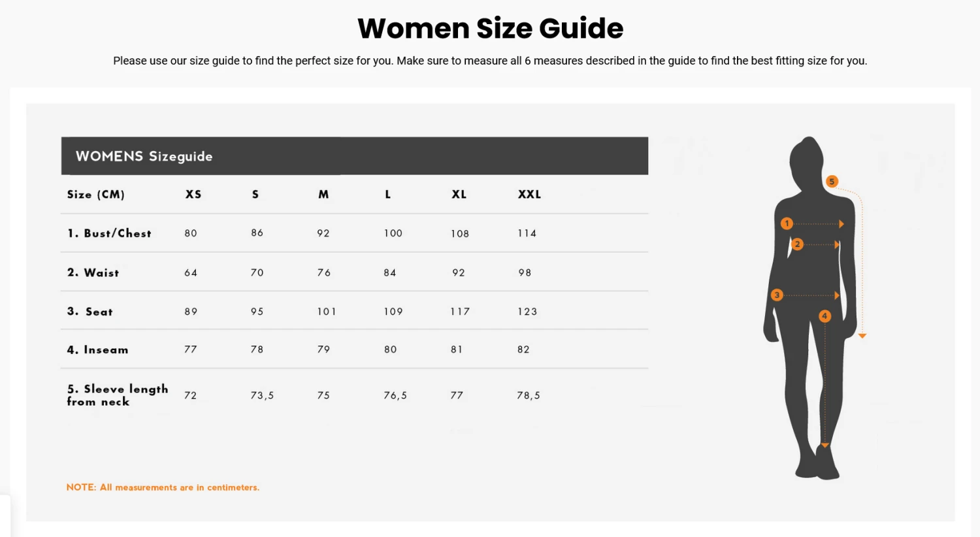Screen dimensions: 980x537
Task: Click the orange NOTE about centimeters text
Action: pyautogui.click(x=163, y=487)
